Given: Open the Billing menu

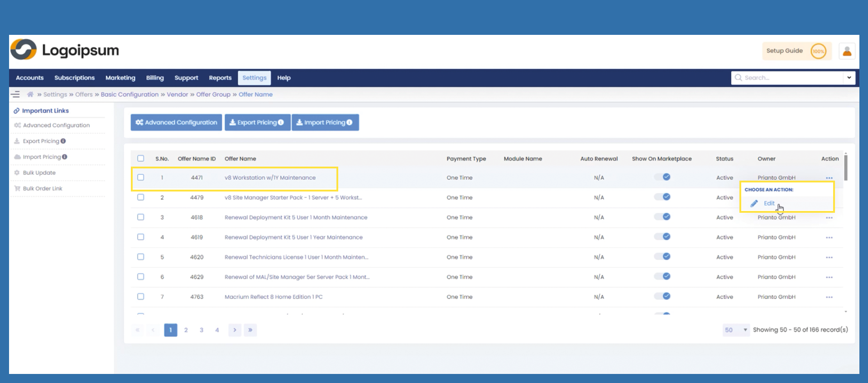Looking at the screenshot, I should click(154, 78).
